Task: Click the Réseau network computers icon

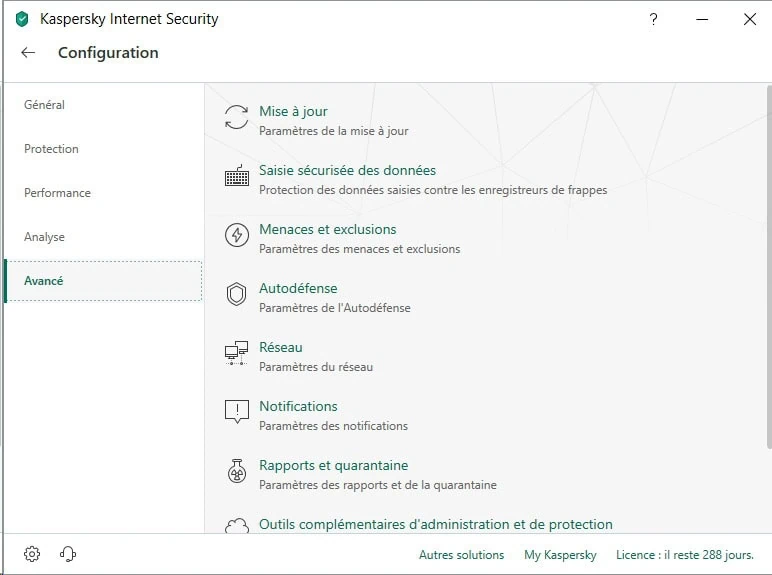Action: tap(236, 353)
